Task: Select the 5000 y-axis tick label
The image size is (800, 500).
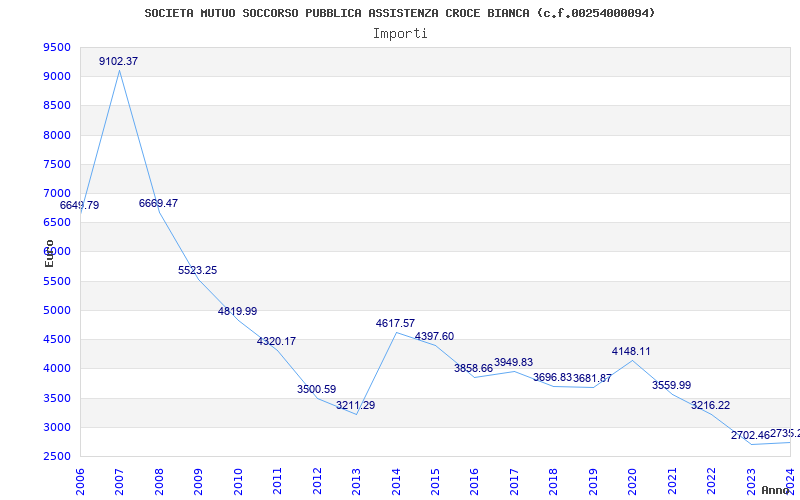Action: coord(57,310)
